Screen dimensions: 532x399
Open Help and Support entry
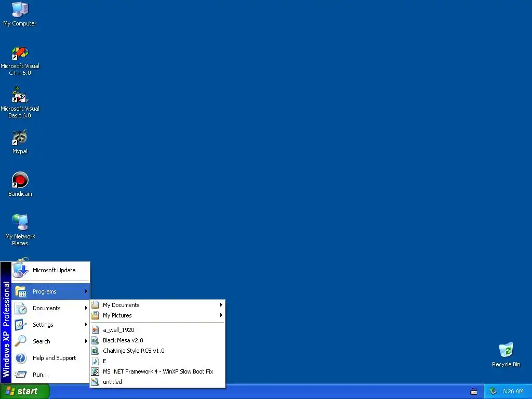click(x=51, y=358)
